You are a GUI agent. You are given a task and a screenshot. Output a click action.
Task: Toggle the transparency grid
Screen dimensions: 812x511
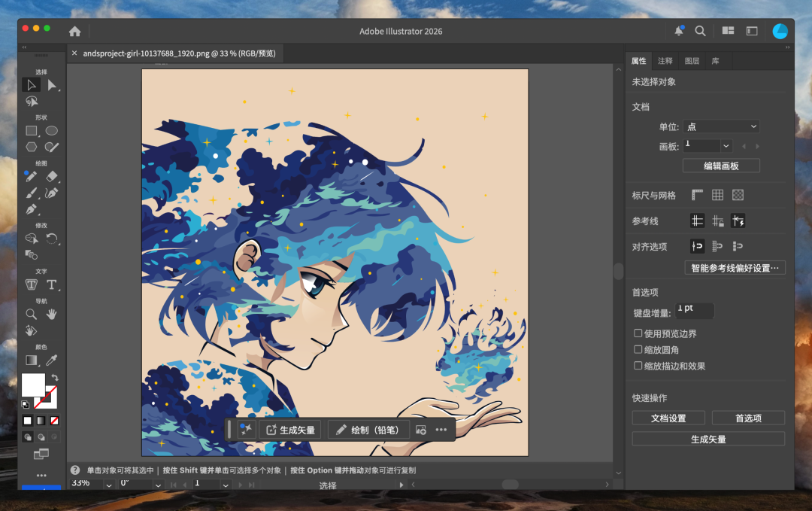click(x=738, y=195)
